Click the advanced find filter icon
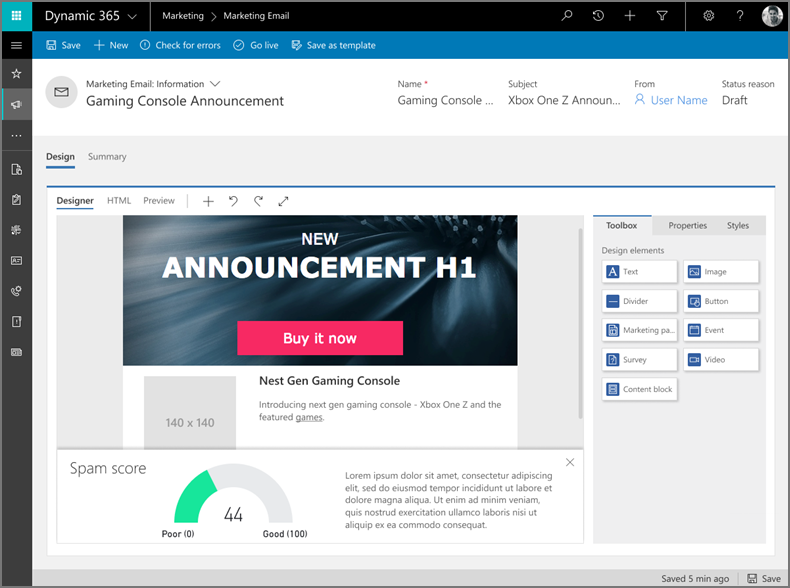Image resolution: width=790 pixels, height=588 pixels. pyautogui.click(x=662, y=16)
